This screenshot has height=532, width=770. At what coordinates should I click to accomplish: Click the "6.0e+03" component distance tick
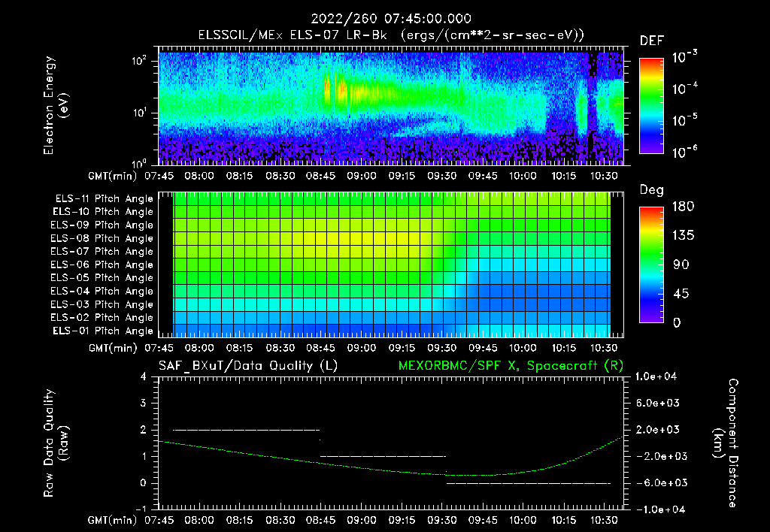657,403
